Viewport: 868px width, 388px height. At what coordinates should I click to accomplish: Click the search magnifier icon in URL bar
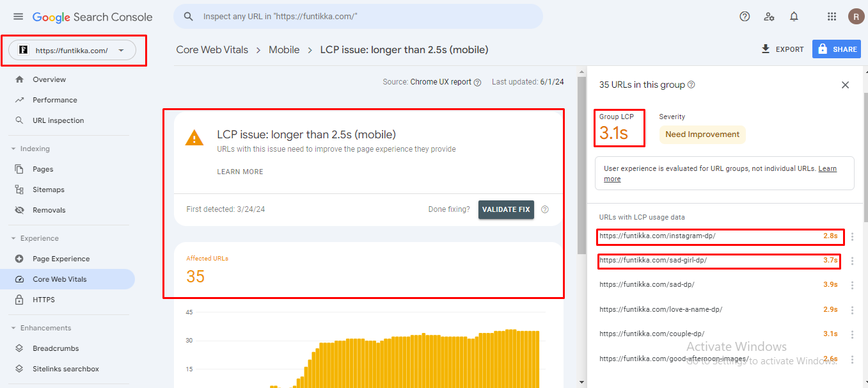[188, 17]
